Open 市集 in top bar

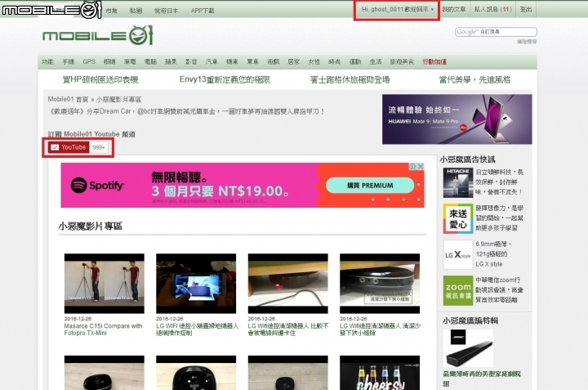[x=111, y=11]
